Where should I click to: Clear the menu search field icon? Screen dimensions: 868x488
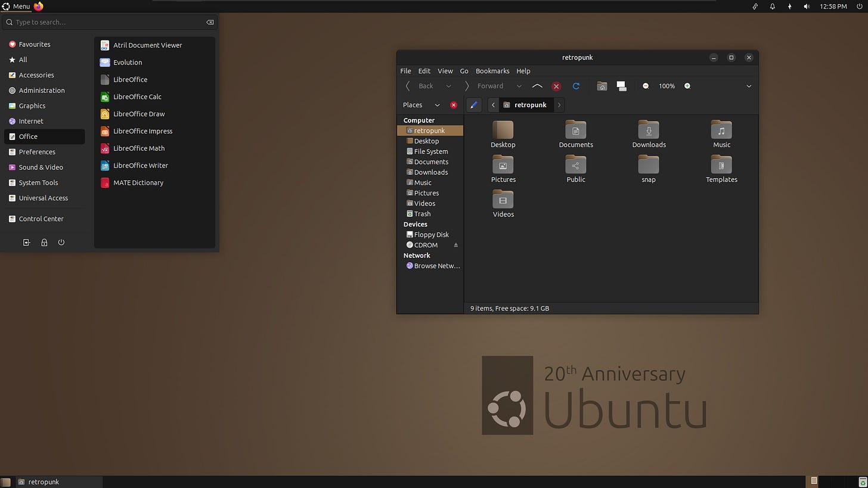pos(210,22)
